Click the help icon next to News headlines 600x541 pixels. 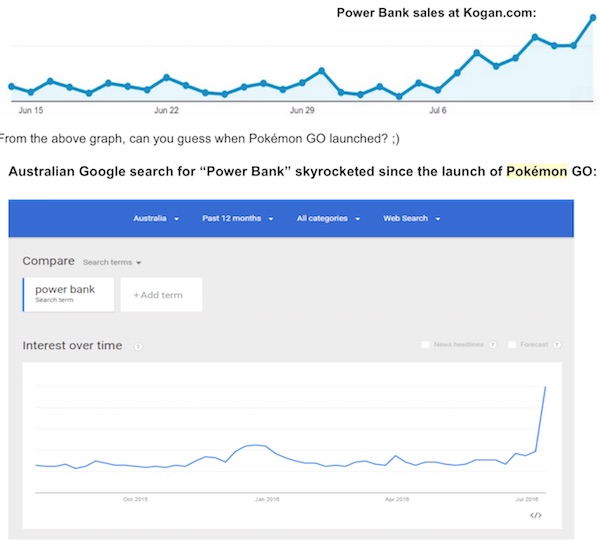pyautogui.click(x=492, y=345)
